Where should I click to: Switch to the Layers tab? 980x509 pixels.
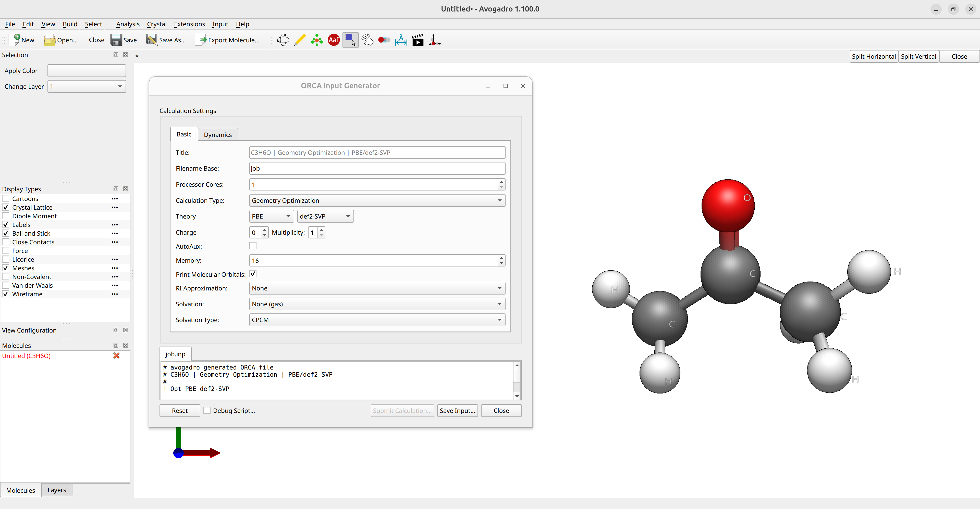(x=57, y=490)
